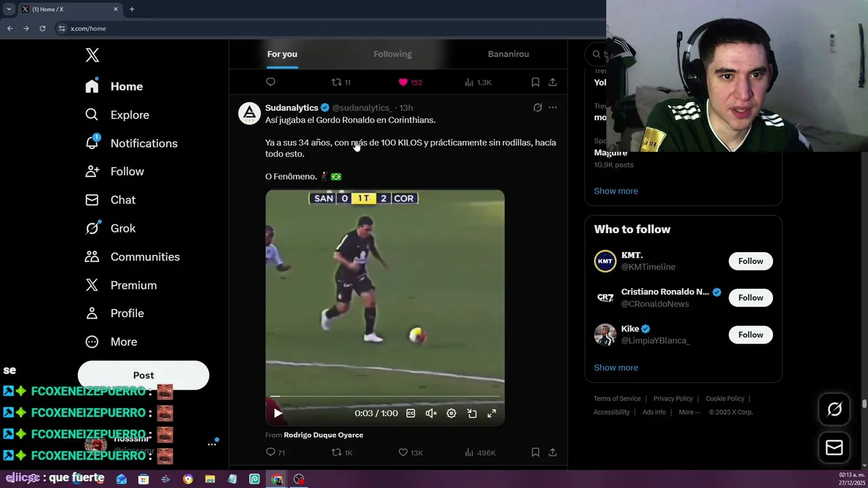Viewport: 868px width, 488px height.
Task: Open video settings gear
Action: (x=452, y=413)
